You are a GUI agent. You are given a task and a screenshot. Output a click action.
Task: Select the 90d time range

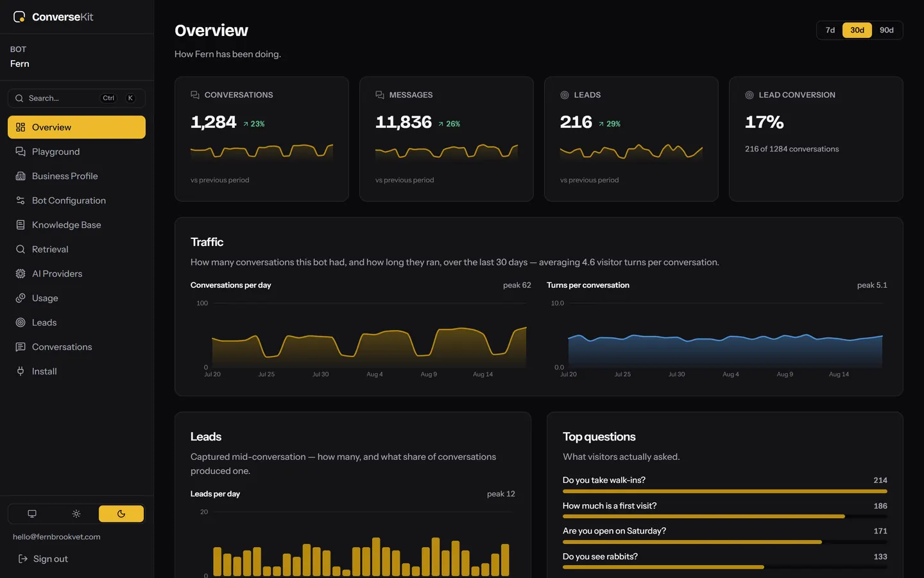click(887, 30)
